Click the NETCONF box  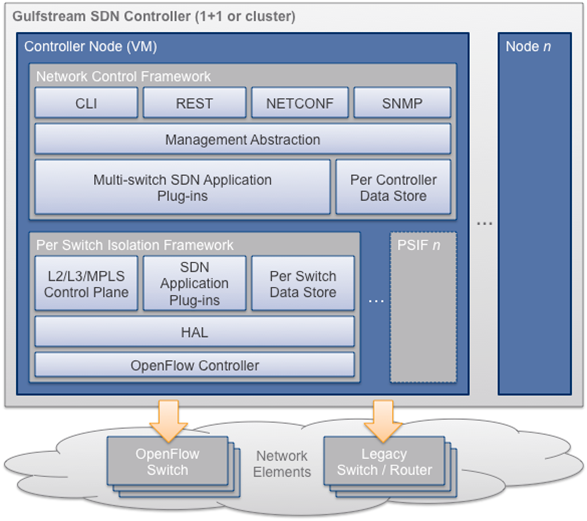click(300, 103)
